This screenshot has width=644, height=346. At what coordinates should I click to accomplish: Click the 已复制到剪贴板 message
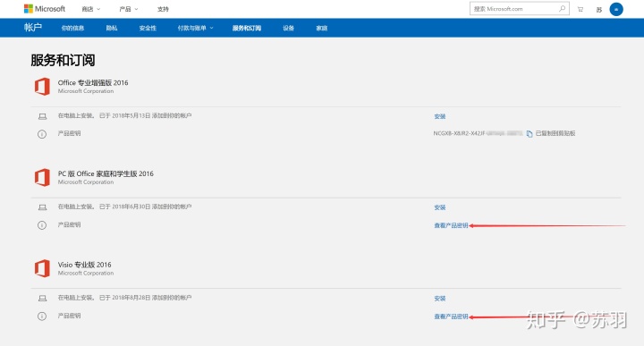pyautogui.click(x=555, y=133)
